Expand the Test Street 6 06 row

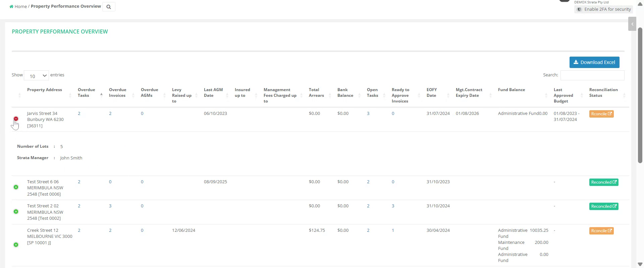pos(16,187)
